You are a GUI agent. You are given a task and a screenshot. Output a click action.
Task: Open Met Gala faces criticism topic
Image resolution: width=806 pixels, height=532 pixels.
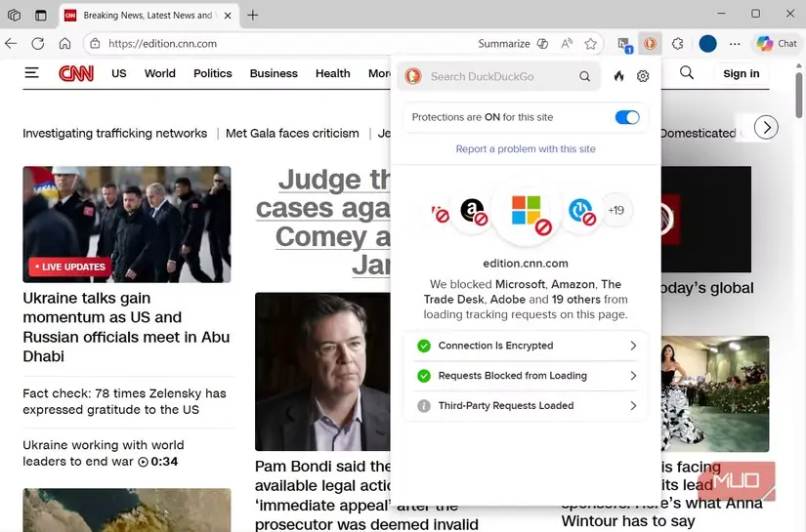tap(292, 134)
